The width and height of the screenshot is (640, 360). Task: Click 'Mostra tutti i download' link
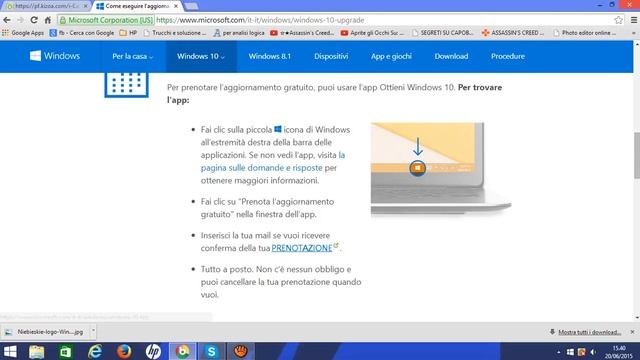pos(589,332)
